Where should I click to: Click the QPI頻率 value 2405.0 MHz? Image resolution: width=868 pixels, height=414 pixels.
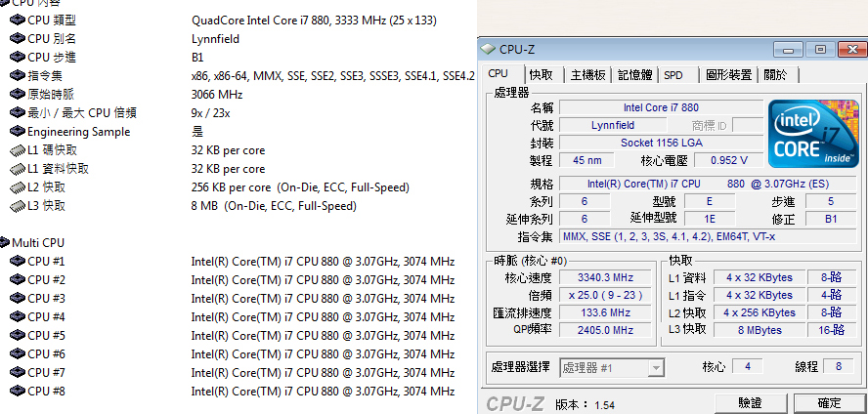(x=605, y=330)
